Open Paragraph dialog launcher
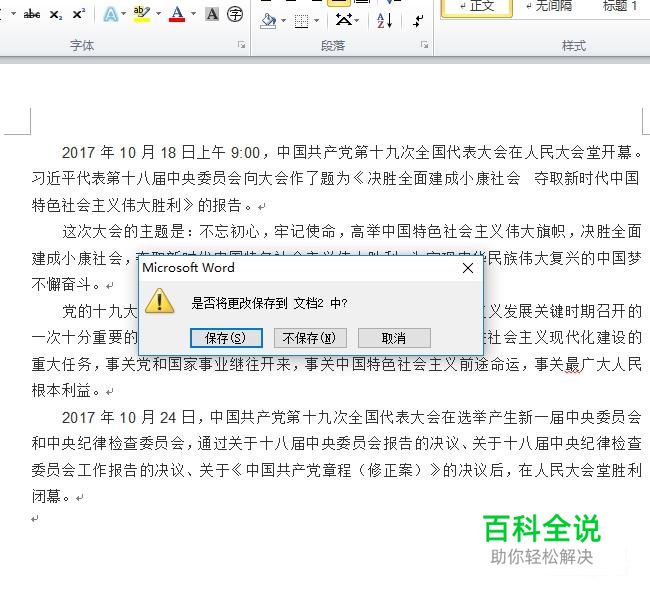 pyautogui.click(x=424, y=45)
